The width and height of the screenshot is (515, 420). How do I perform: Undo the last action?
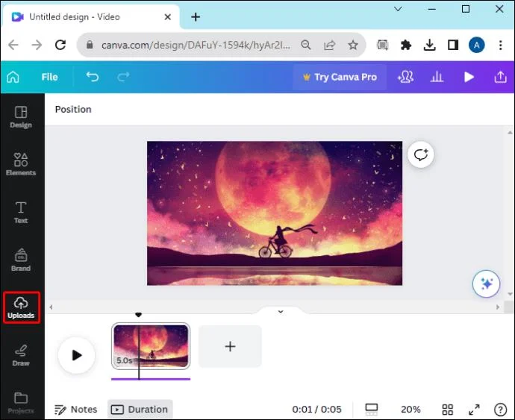(x=93, y=77)
